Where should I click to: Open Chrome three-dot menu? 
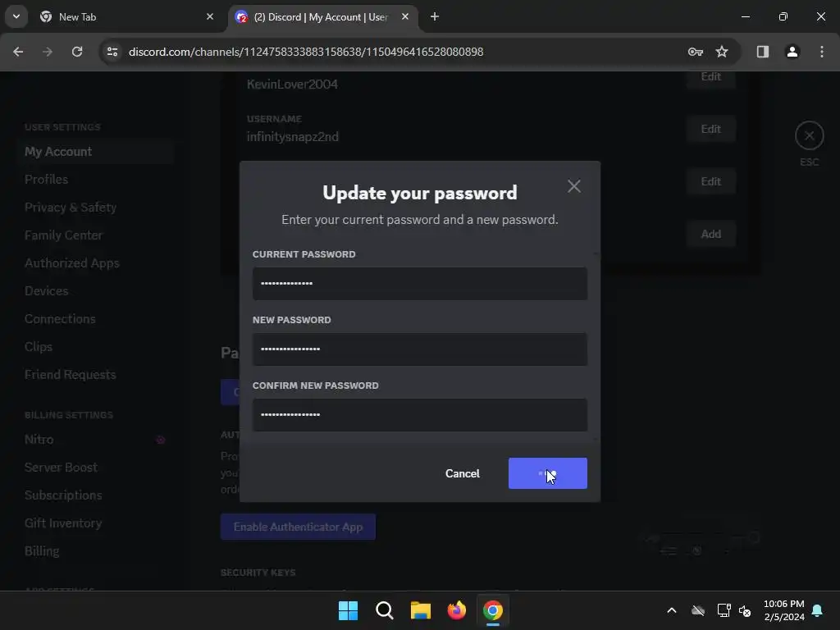coord(821,52)
